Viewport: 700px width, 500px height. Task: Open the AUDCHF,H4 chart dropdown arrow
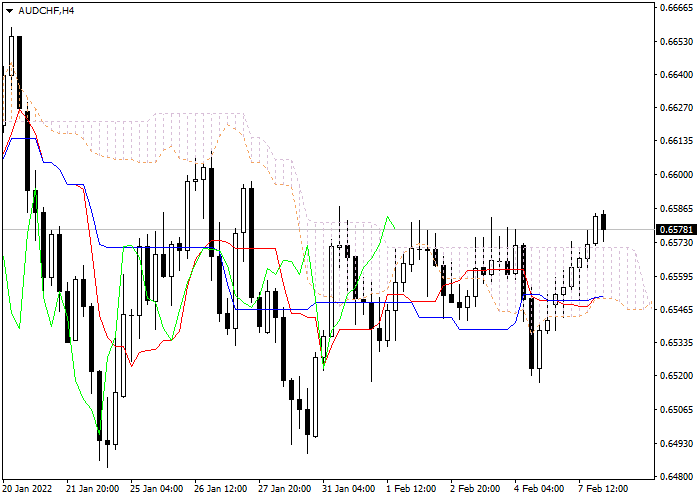pos(9,11)
